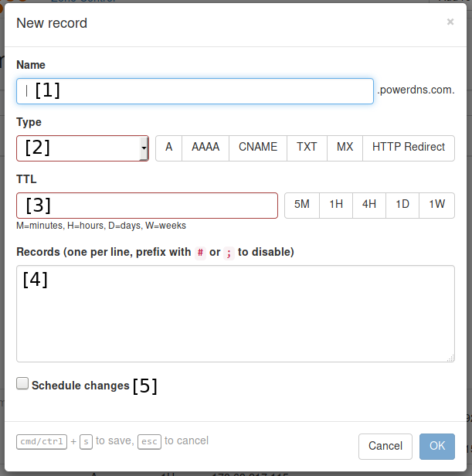The width and height of the screenshot is (472, 476).
Task: Select HTTP Redirect record type
Action: [x=408, y=148]
